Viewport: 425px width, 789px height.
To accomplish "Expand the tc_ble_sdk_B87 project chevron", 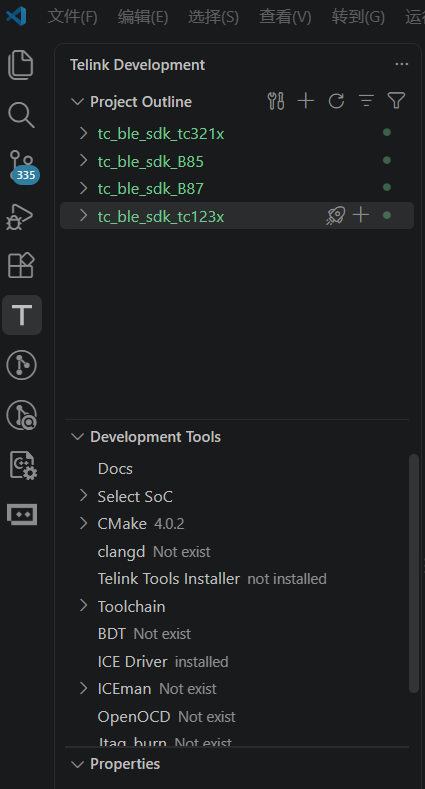I will pyautogui.click(x=83, y=188).
